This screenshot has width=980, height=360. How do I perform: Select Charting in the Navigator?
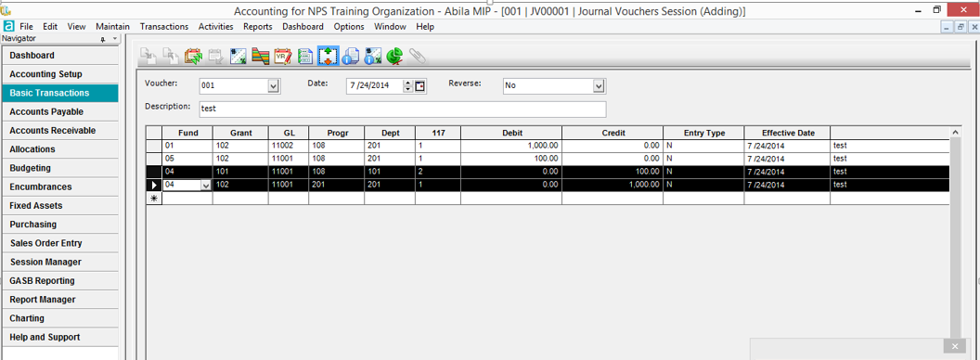click(59, 318)
